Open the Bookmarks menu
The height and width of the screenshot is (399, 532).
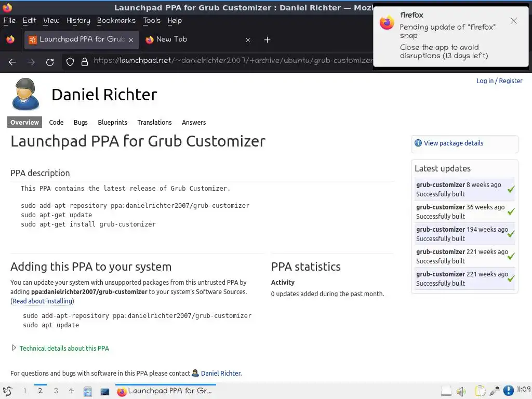coord(116,20)
